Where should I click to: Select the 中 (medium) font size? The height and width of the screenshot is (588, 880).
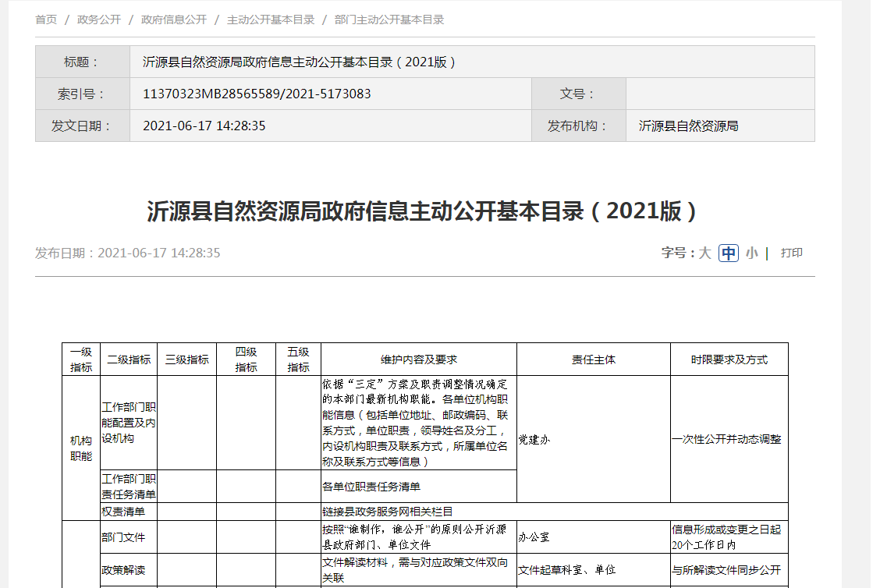point(728,253)
